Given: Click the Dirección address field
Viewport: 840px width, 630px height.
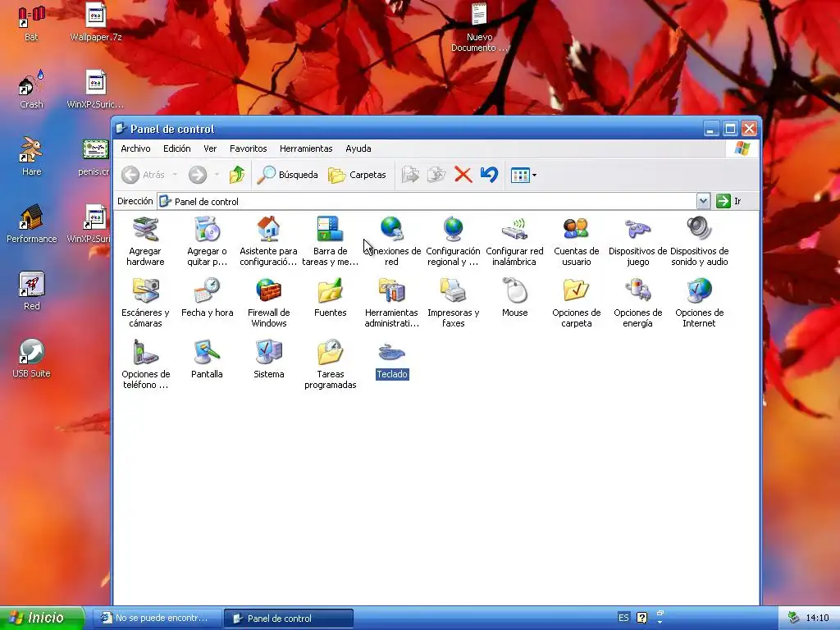Looking at the screenshot, I should (x=427, y=202).
